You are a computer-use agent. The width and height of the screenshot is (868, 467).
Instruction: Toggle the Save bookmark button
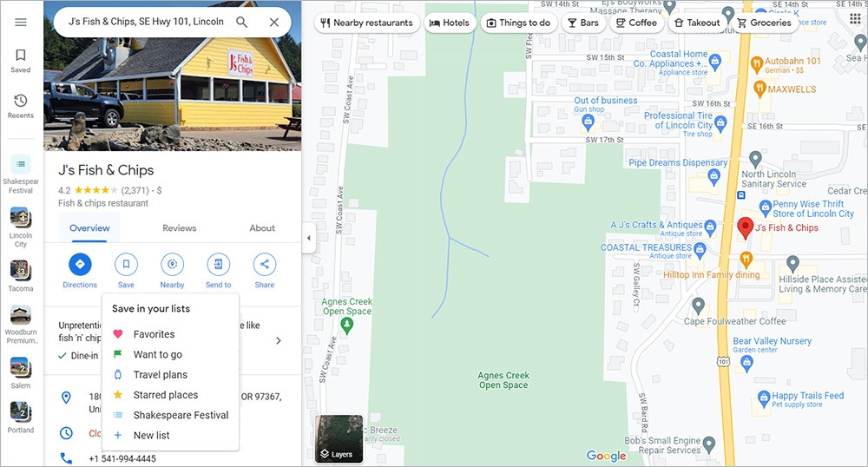coord(126,265)
